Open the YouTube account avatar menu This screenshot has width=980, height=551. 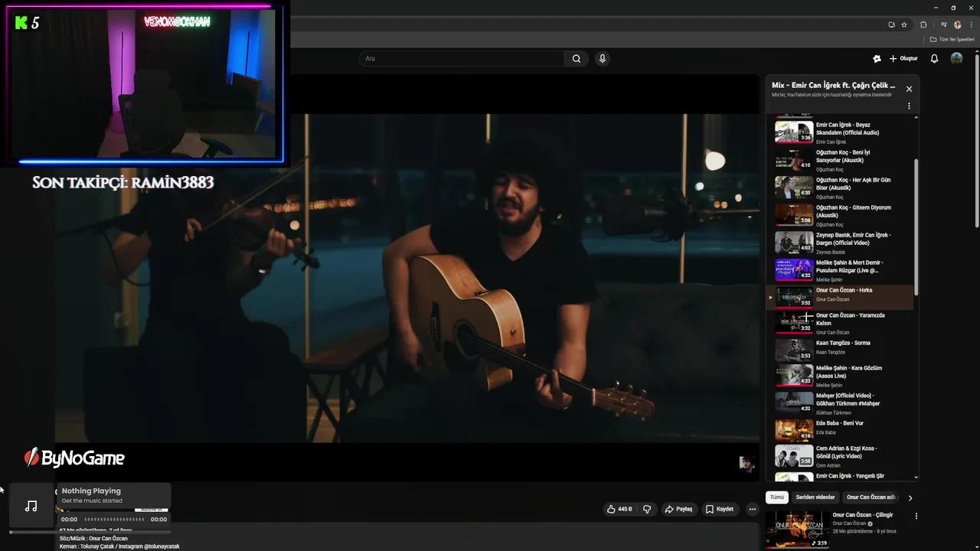click(x=956, y=58)
